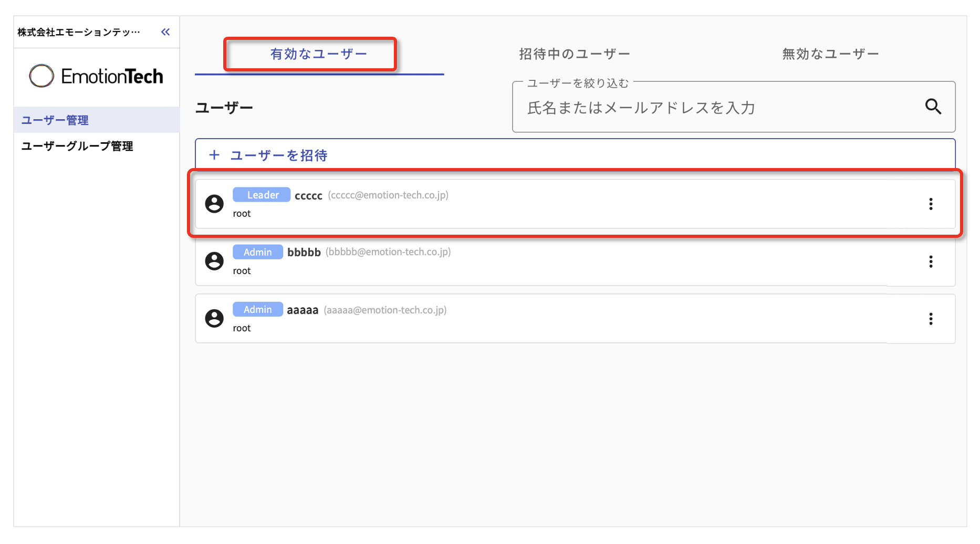Click the ユーザーを招待 button
The width and height of the screenshot is (980, 544).
click(278, 155)
